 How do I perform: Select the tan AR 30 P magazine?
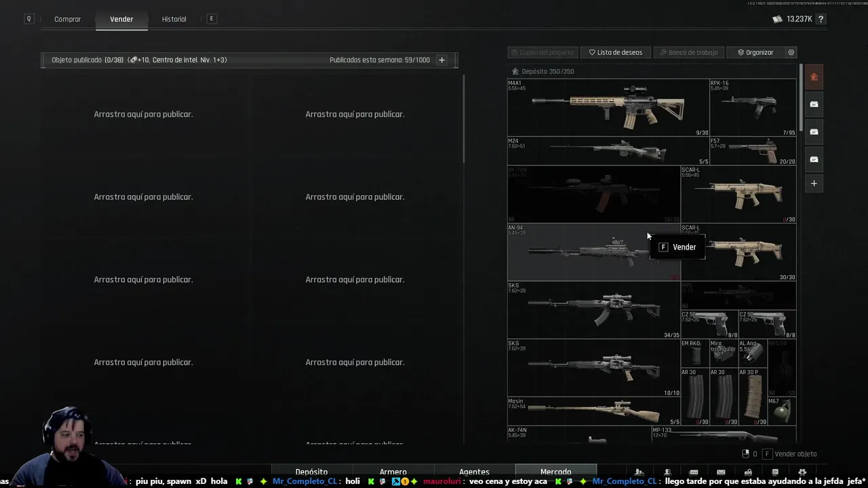click(x=753, y=397)
